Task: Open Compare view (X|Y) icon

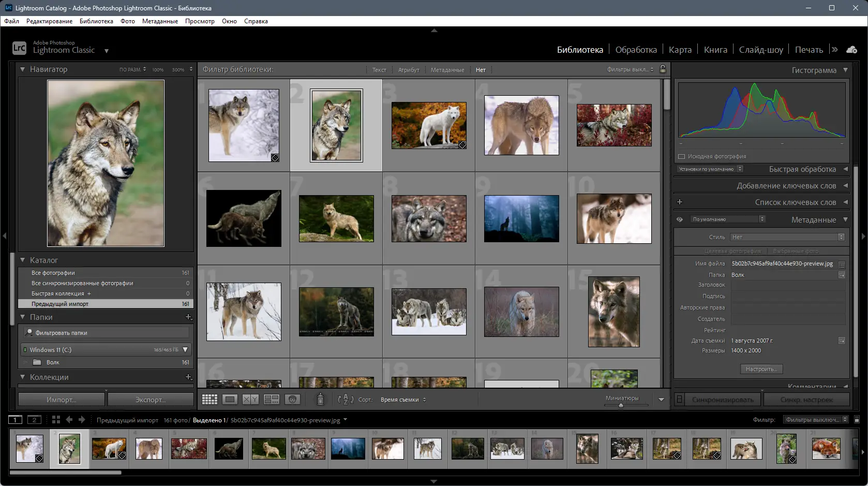Action: [x=250, y=400]
